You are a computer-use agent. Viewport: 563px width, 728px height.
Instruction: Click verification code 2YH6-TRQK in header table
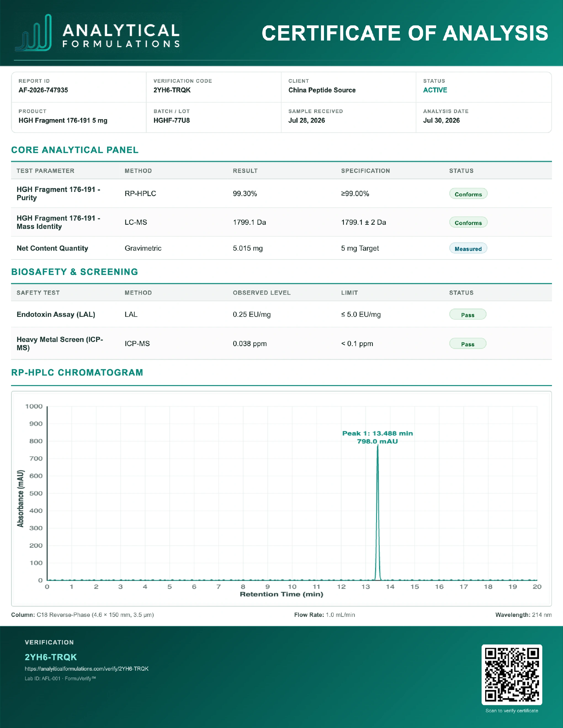(x=172, y=90)
